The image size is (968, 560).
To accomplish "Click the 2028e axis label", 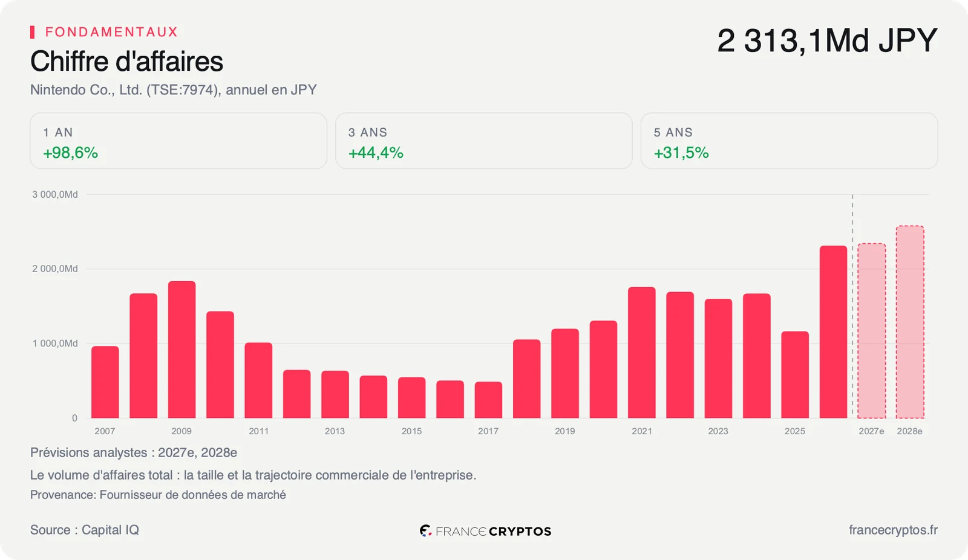I will pos(909,431).
